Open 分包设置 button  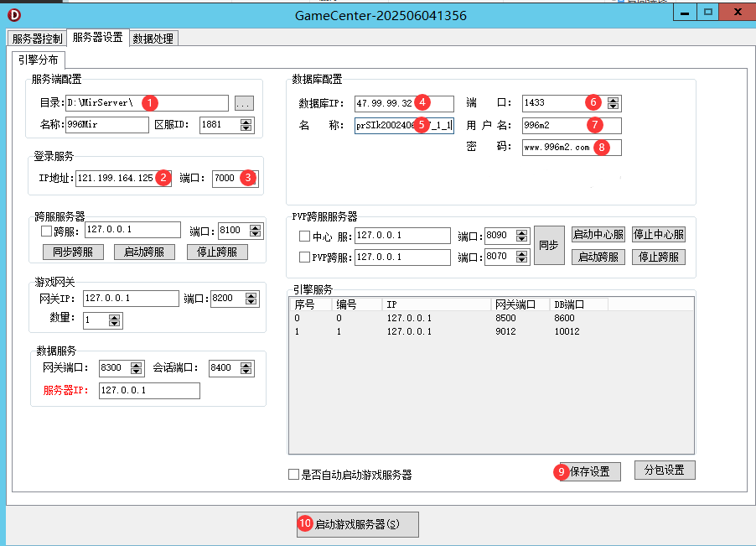665,471
